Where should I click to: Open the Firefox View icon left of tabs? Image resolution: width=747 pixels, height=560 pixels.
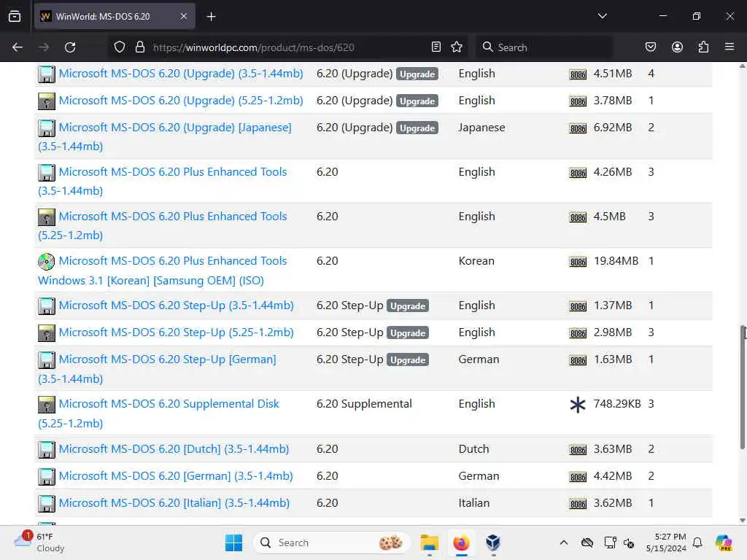coord(15,16)
